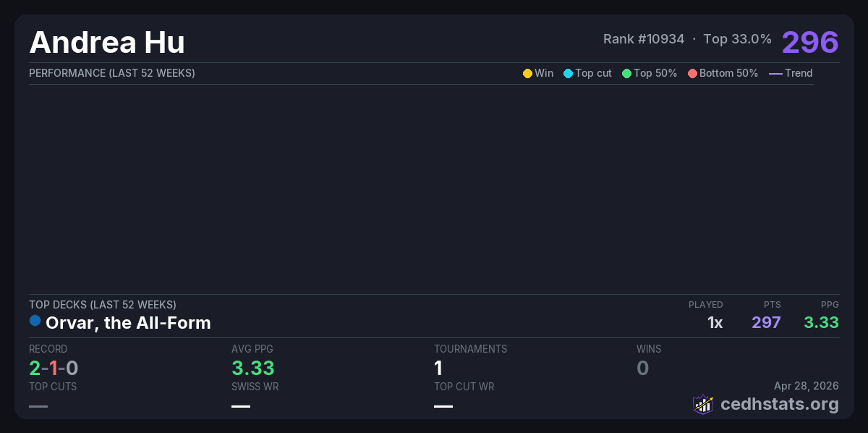Click the 1x played count
This screenshot has width=868, height=433.
tap(715, 322)
